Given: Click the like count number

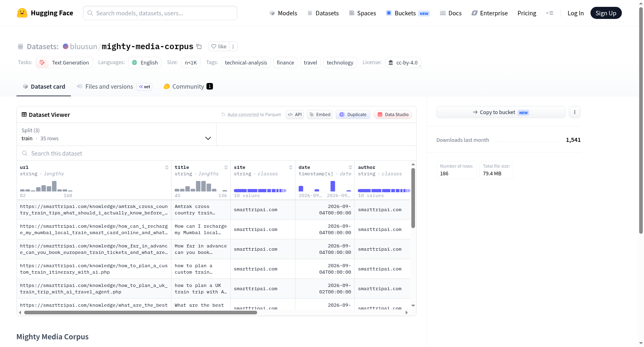Looking at the screenshot, I should (x=233, y=46).
